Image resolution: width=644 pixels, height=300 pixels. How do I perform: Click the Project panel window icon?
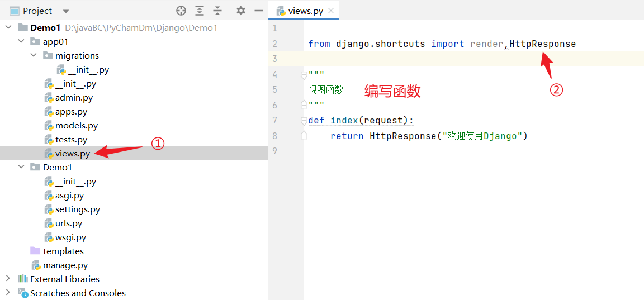[x=15, y=11]
